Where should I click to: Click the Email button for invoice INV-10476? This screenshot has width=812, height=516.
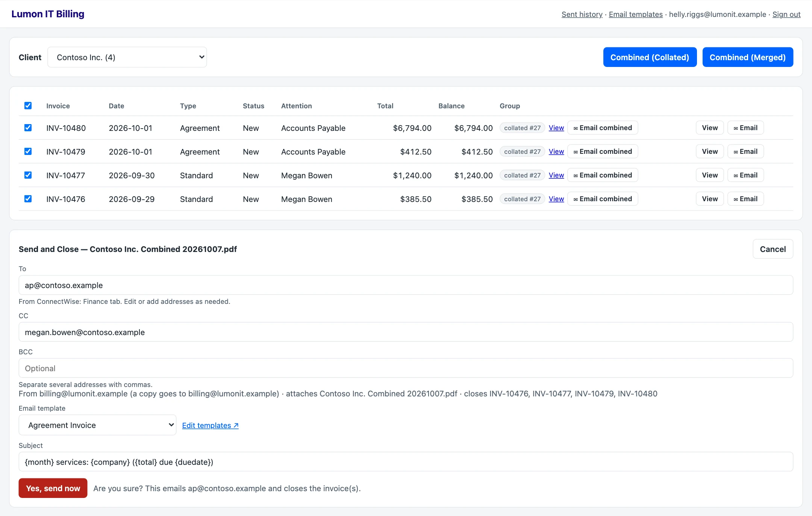pos(745,199)
